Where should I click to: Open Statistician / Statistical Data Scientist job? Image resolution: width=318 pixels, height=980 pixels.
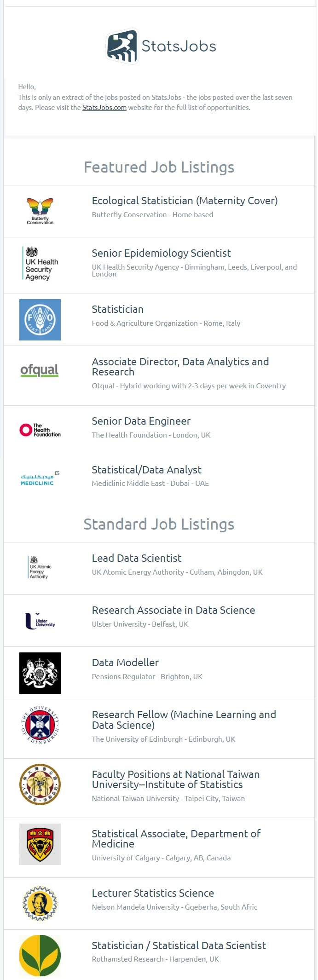click(x=179, y=945)
